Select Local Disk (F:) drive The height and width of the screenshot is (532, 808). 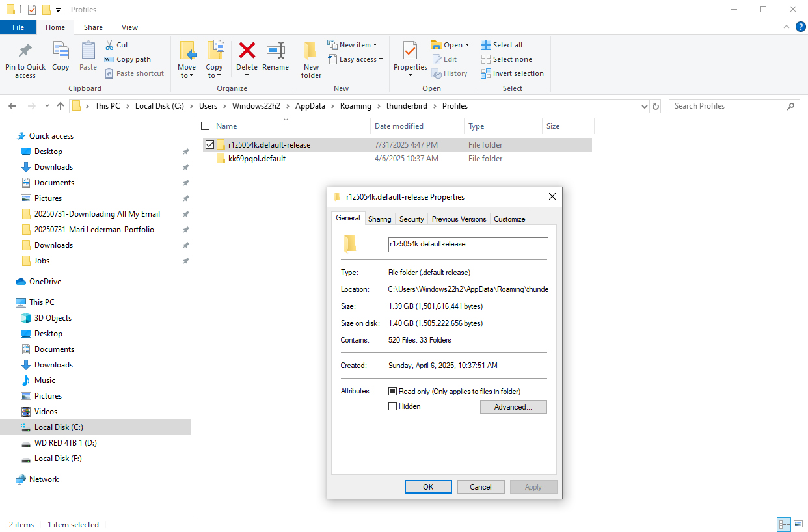click(58, 459)
